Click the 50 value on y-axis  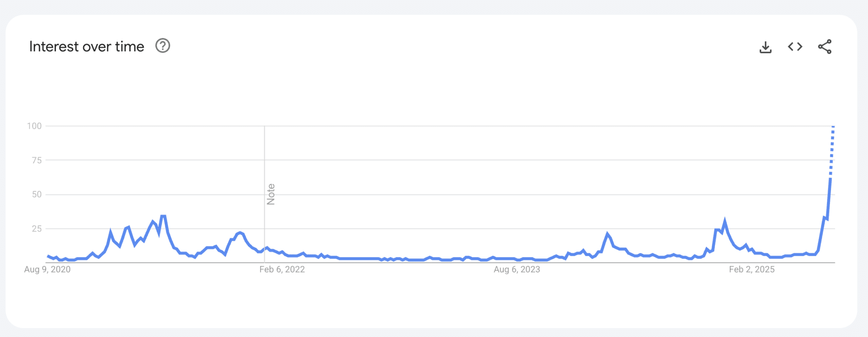(37, 195)
